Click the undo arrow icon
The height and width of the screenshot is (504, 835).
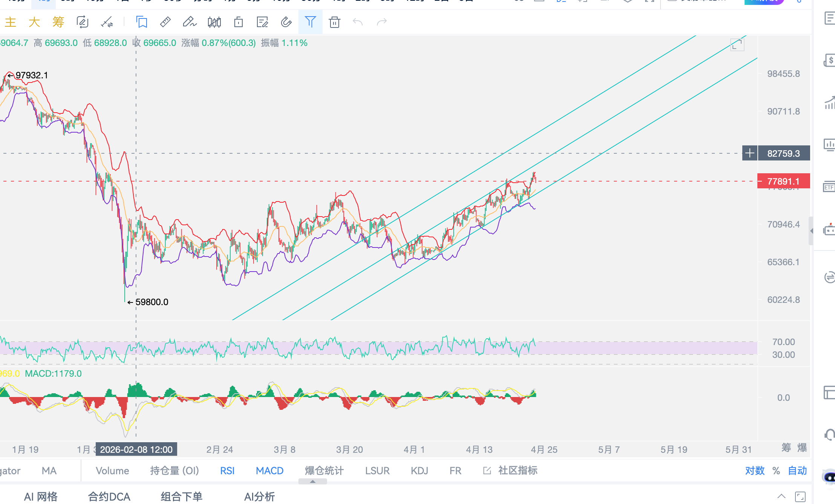pyautogui.click(x=358, y=22)
